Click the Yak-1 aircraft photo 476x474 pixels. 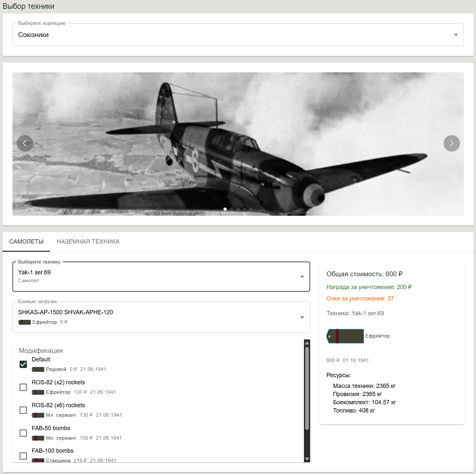(238, 144)
